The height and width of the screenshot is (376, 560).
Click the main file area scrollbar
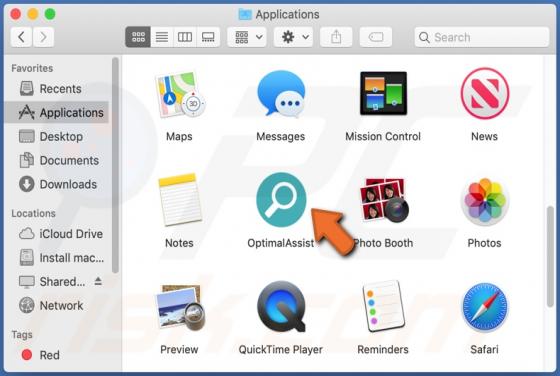pyautogui.click(x=550, y=256)
